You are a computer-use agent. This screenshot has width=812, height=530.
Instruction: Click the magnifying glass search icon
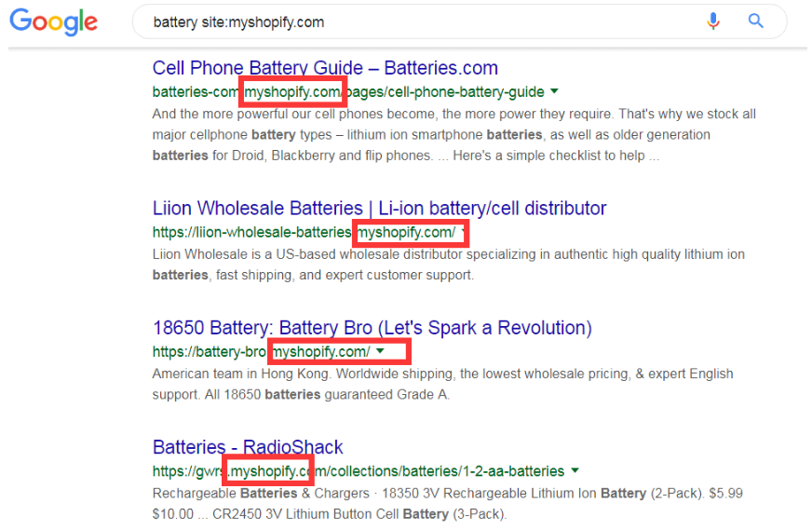click(x=755, y=21)
